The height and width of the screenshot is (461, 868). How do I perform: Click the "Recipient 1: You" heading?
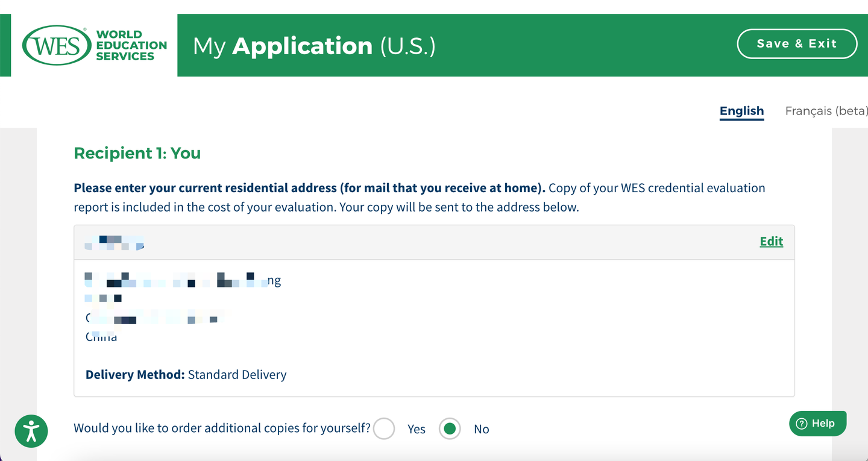pos(137,153)
